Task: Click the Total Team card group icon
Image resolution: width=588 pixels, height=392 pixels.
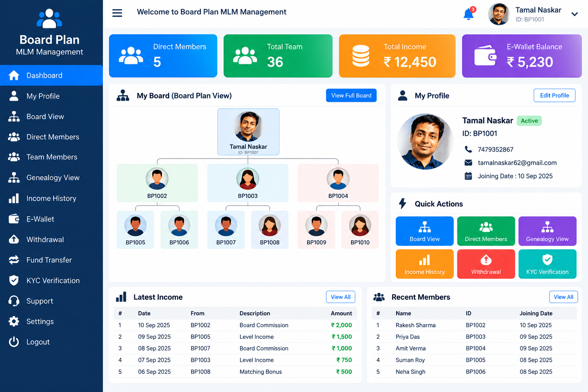Action: coord(245,56)
